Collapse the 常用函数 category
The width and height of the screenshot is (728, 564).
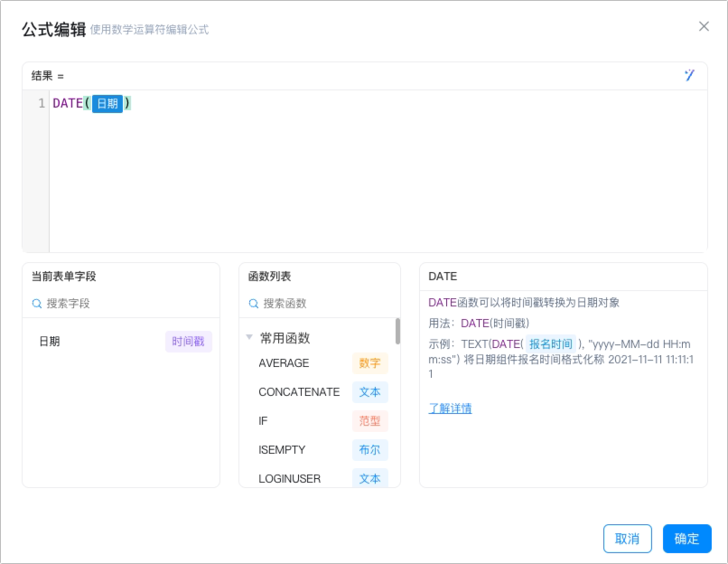pyautogui.click(x=249, y=337)
